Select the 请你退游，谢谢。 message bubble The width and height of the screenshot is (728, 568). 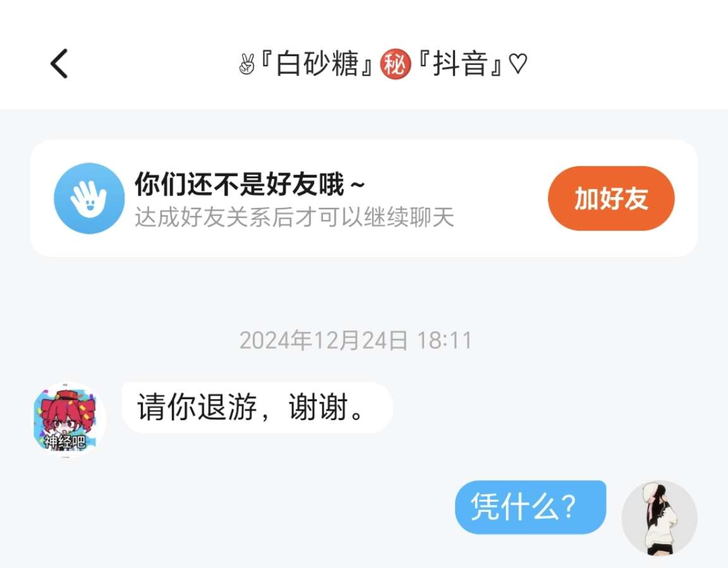click(257, 408)
